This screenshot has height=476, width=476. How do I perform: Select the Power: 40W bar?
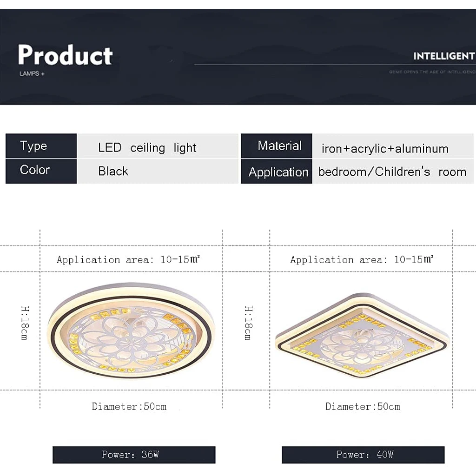pos(363,455)
